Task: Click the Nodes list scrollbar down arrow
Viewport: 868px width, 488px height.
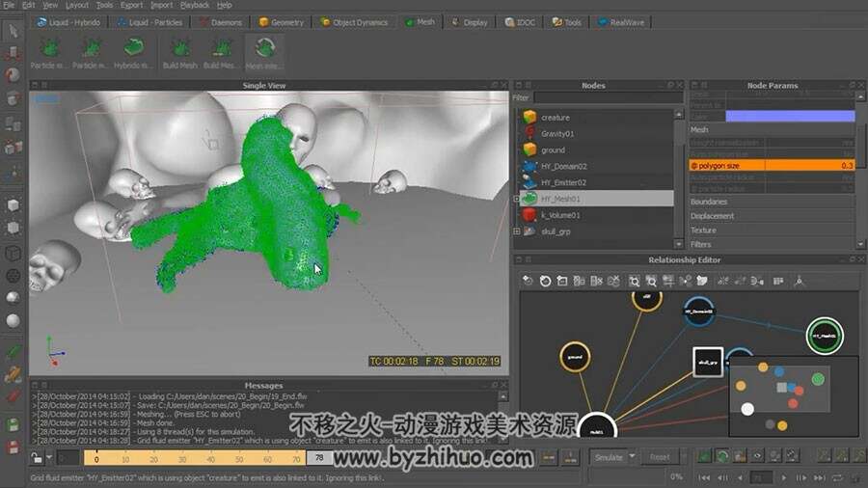Action: [679, 244]
